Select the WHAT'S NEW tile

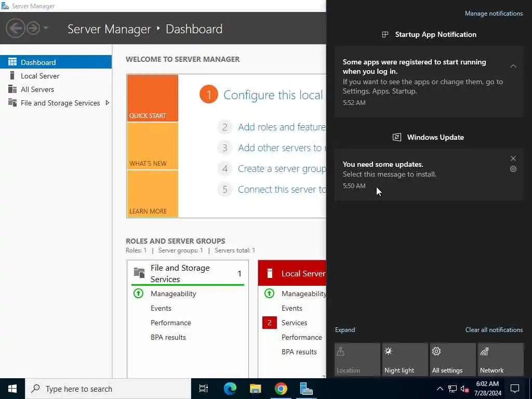click(x=152, y=146)
